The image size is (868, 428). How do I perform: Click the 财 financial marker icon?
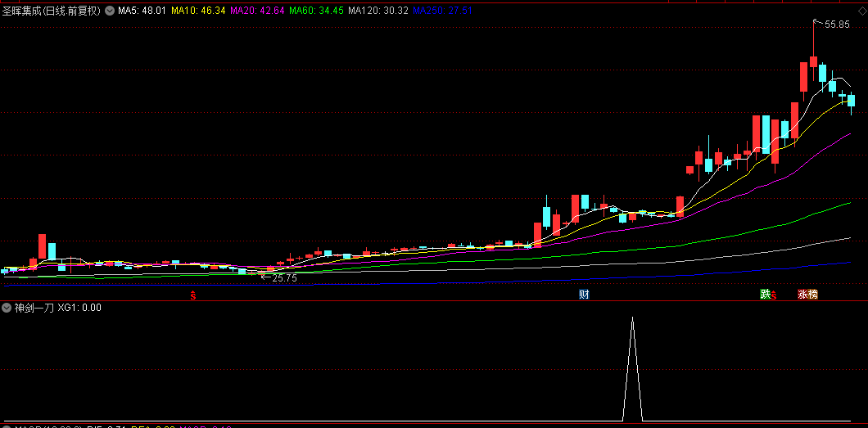coord(584,294)
